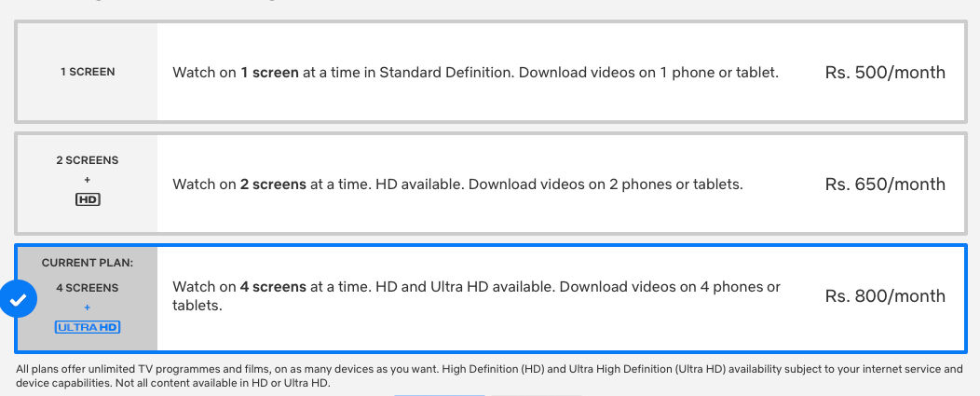The image size is (980, 396).
Task: Select the 2 SCREENS plan label
Action: [88, 160]
